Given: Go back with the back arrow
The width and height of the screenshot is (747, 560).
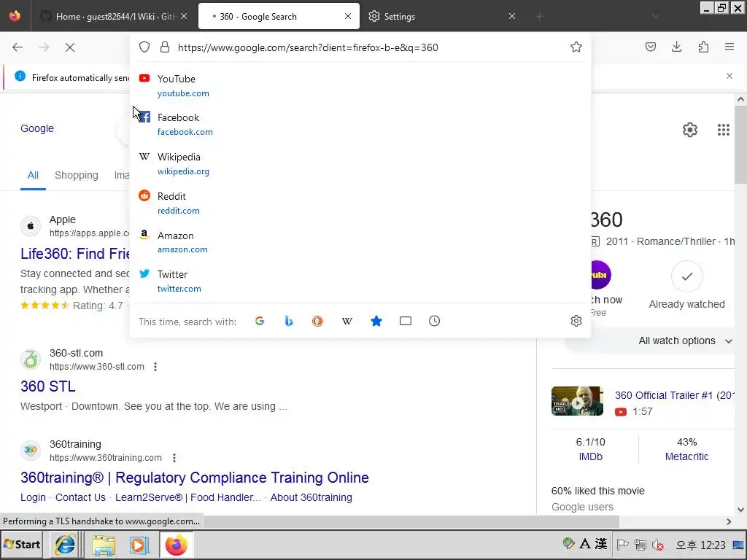Looking at the screenshot, I should (18, 47).
